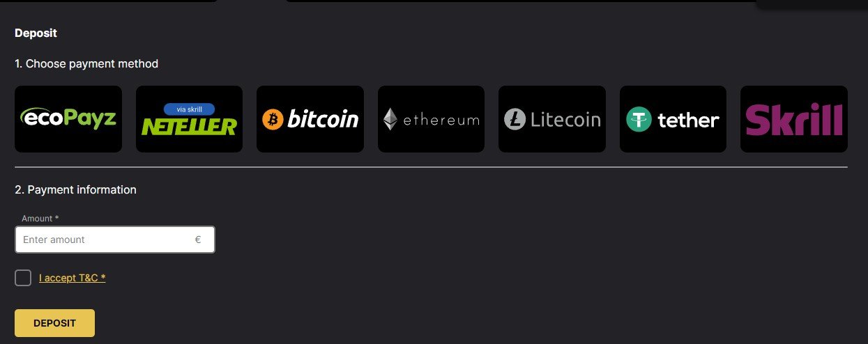Image resolution: width=868 pixels, height=344 pixels.
Task: Click the yellow DEPOSIT button
Action: pos(54,323)
